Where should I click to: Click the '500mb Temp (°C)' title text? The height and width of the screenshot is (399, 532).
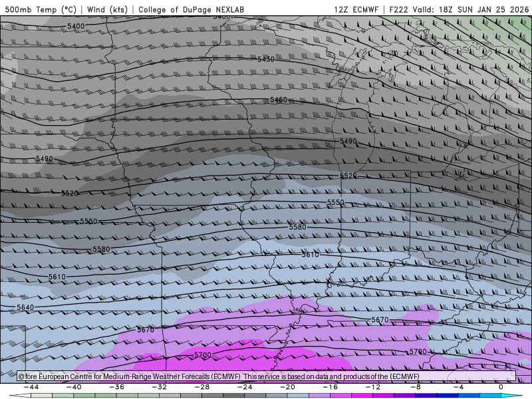click(41, 9)
